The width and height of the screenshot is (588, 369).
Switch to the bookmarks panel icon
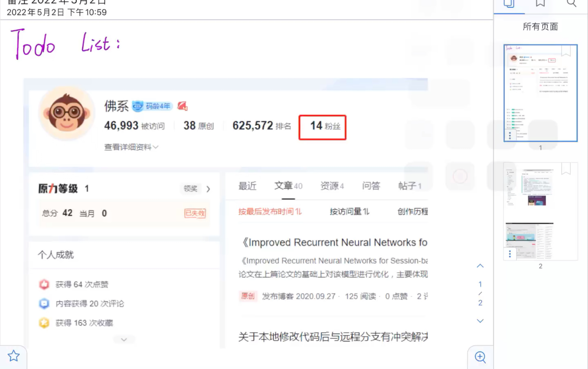coord(540,3)
